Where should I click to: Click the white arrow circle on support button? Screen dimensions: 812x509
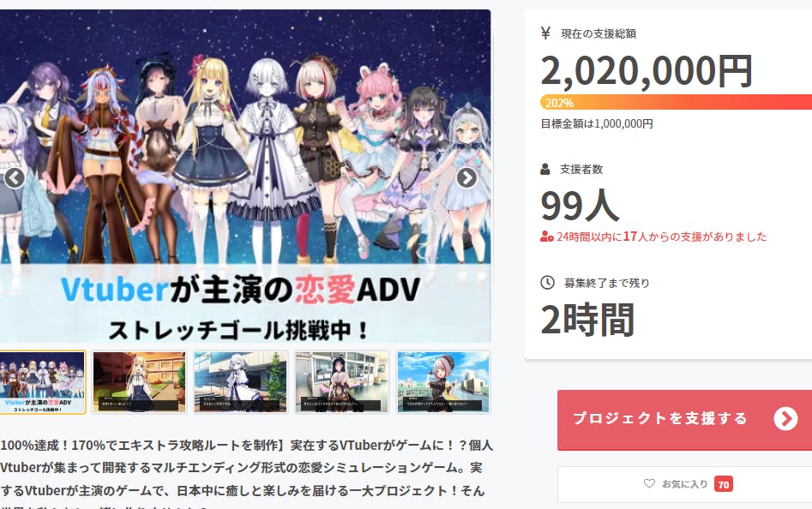click(x=785, y=418)
